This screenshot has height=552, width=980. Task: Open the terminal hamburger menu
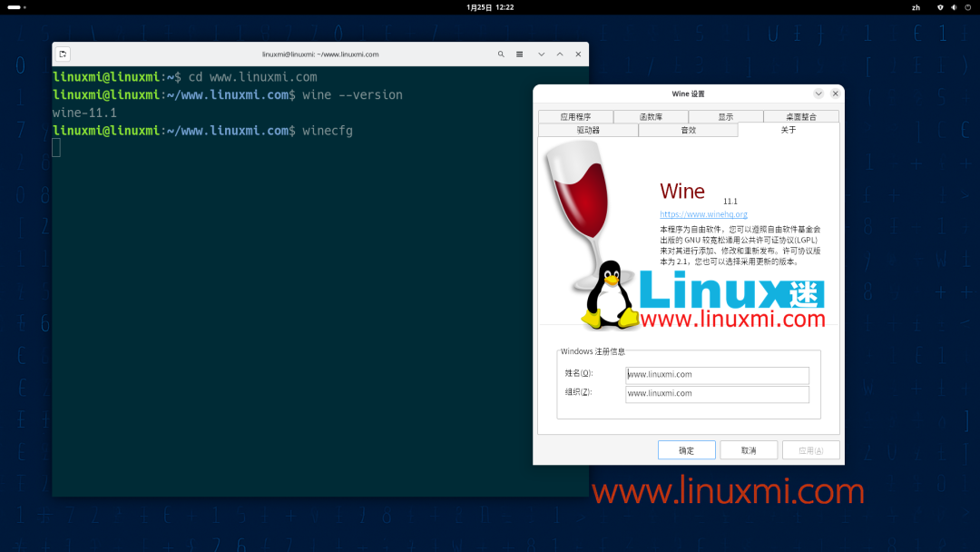click(519, 54)
